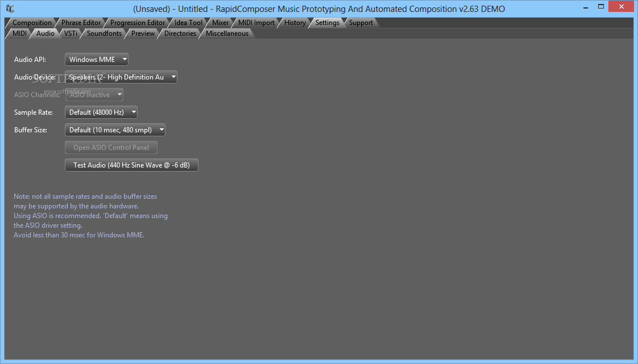638x364 pixels.
Task: Open the History tab
Action: pyautogui.click(x=295, y=23)
